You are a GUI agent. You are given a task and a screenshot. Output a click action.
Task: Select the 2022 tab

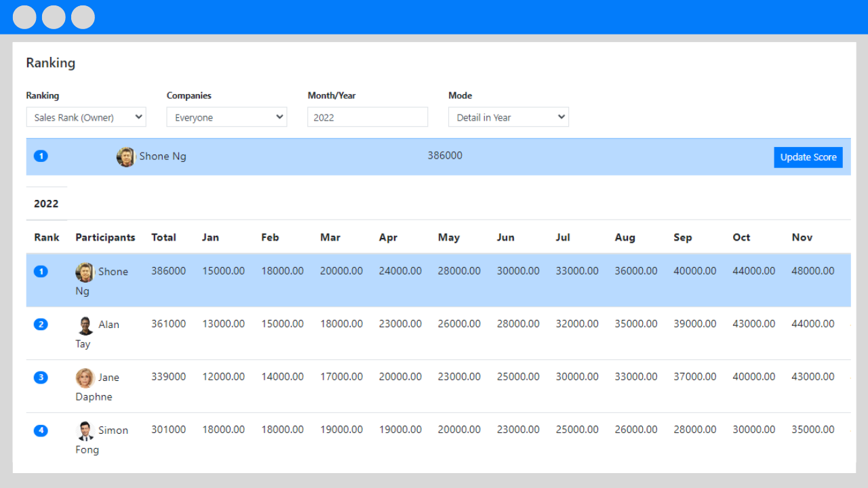[x=46, y=203]
